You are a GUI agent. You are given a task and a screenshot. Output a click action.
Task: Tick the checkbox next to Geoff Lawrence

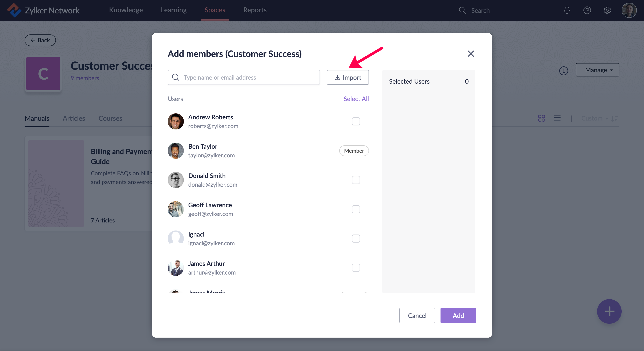(x=356, y=209)
